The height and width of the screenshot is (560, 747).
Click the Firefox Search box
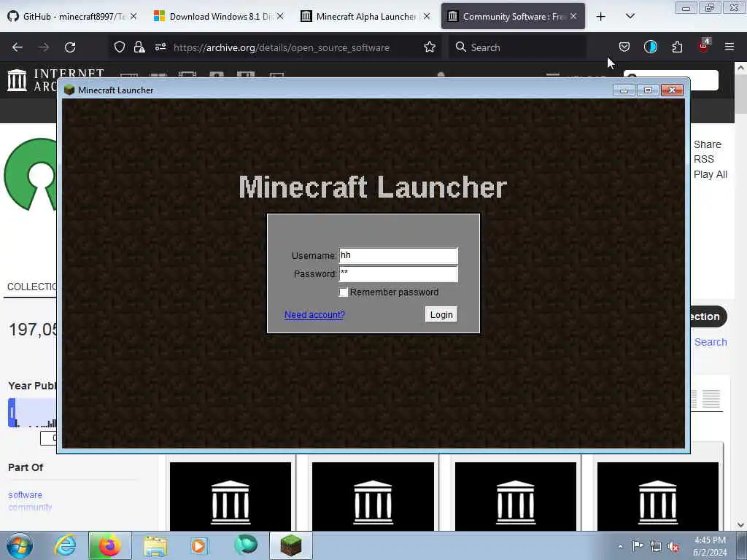517,47
